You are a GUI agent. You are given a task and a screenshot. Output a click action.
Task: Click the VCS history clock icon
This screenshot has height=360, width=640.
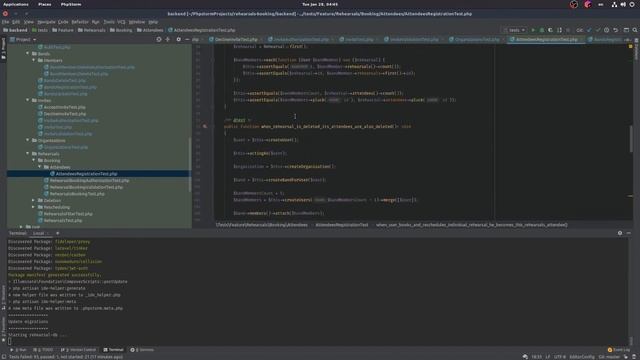[x=607, y=30]
